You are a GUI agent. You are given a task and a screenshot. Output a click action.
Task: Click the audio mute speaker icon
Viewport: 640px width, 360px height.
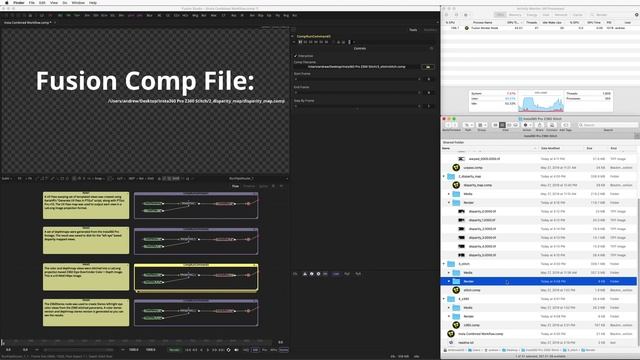click(x=236, y=350)
